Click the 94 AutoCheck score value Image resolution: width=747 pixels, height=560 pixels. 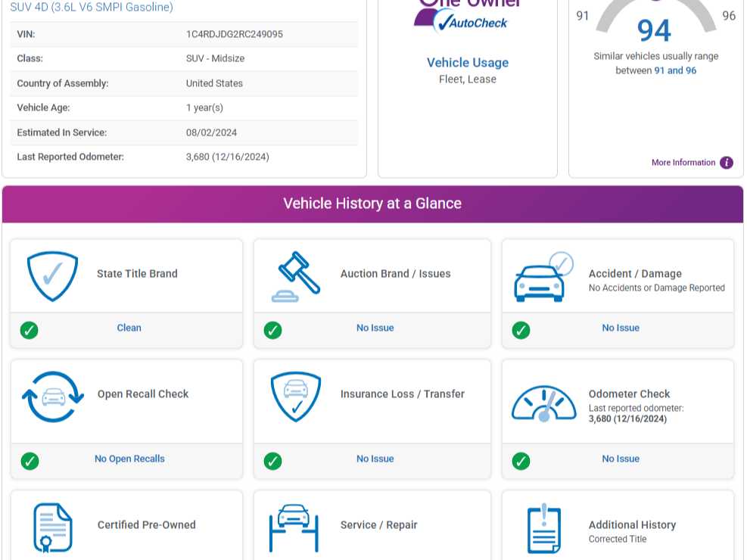(654, 30)
